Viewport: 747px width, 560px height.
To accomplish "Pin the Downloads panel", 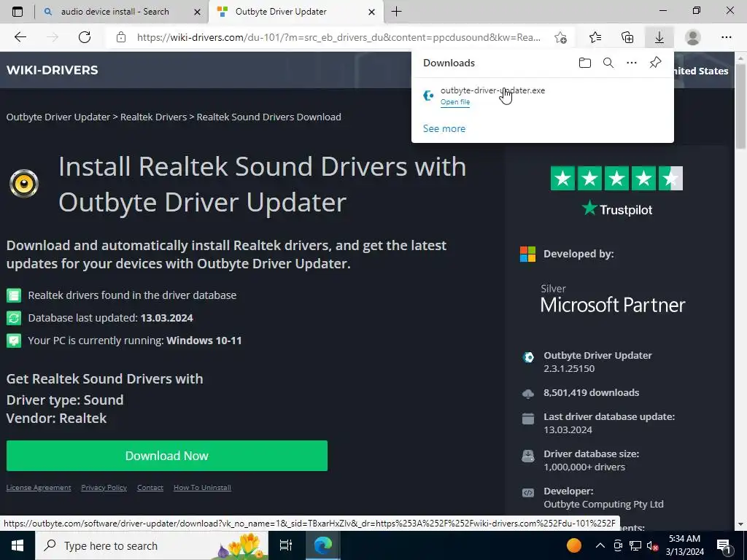I will (x=656, y=63).
